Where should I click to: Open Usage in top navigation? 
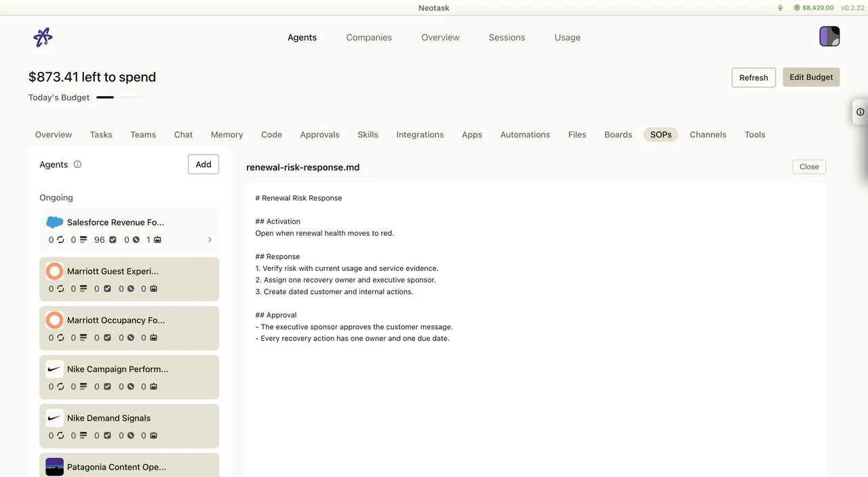pyautogui.click(x=568, y=37)
